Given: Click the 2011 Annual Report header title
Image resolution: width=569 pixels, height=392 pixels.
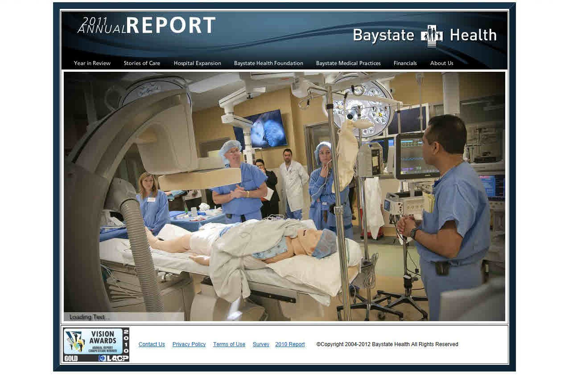Looking at the screenshot, I should pyautogui.click(x=147, y=25).
